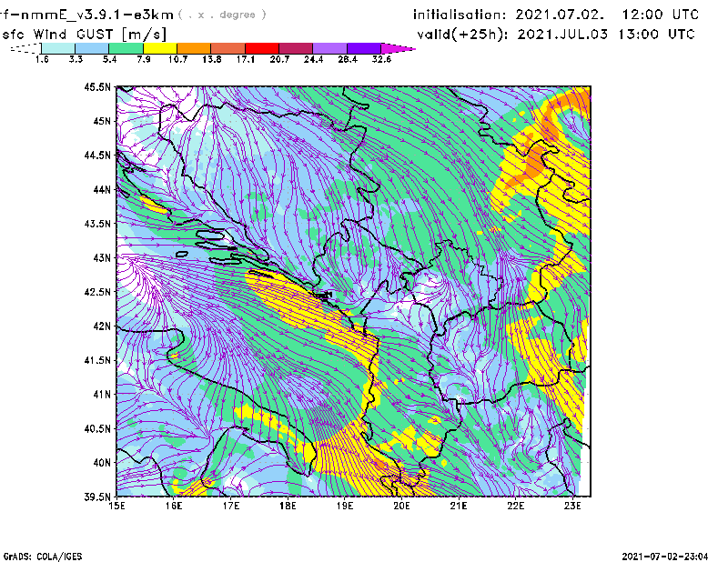Click the 10.7 legend value

click(177, 59)
